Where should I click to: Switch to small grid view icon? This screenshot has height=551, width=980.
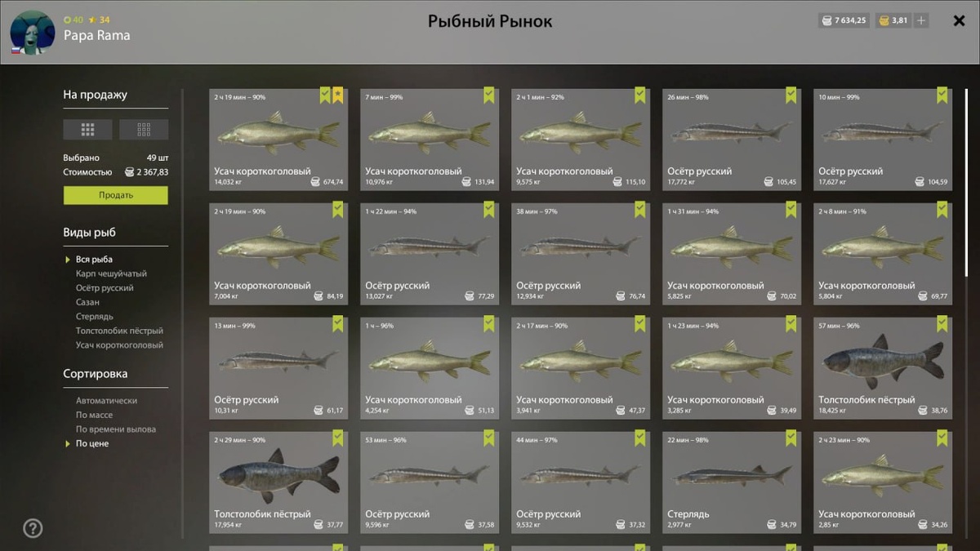(144, 129)
